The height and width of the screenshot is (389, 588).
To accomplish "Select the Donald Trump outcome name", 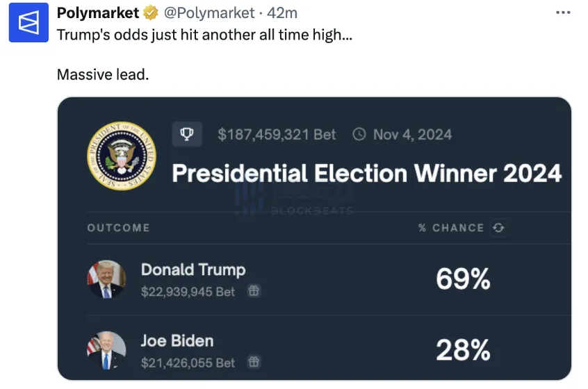I will 193,270.
